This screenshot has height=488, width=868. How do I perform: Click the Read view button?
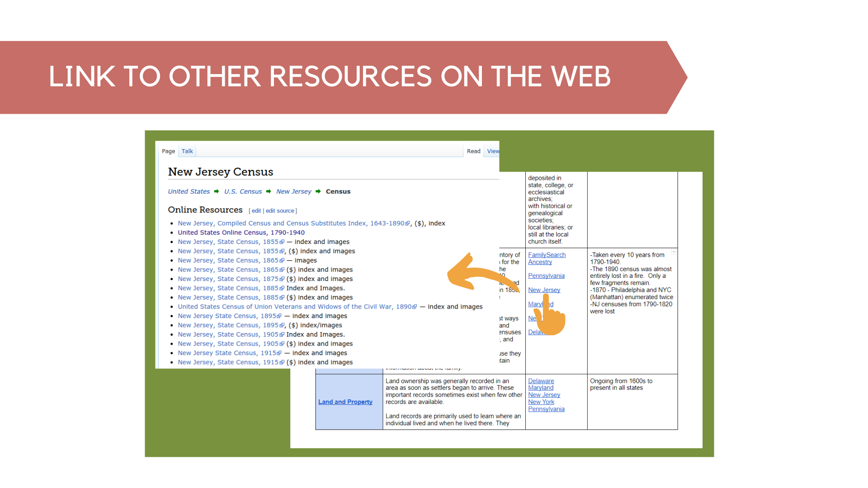coord(475,151)
